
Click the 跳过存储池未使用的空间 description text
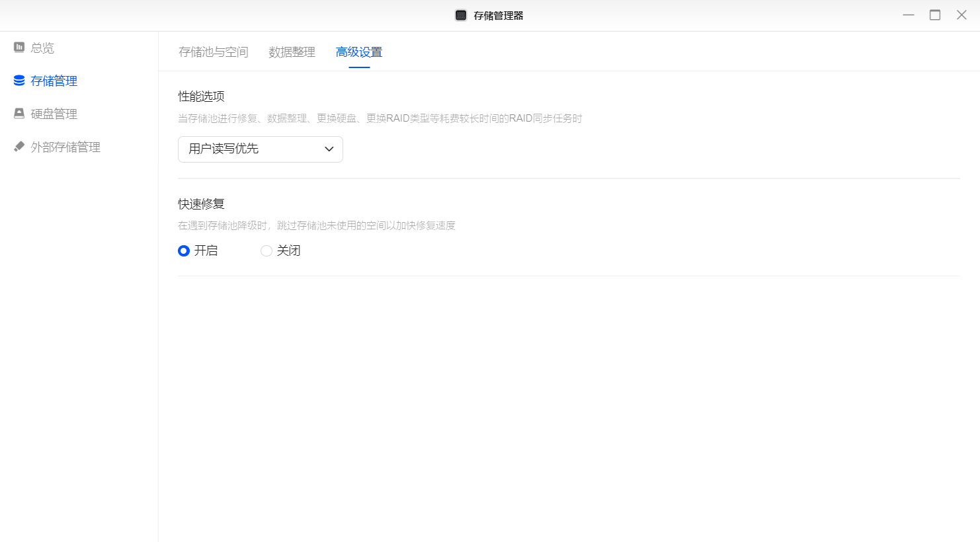pyautogui.click(x=317, y=225)
